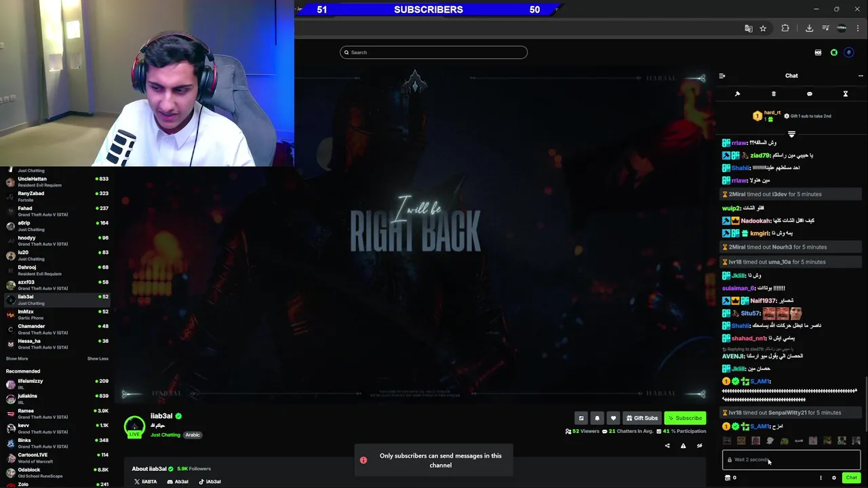Open chat options three-dot menu in chat header
The image size is (868, 488).
pos(861,76)
